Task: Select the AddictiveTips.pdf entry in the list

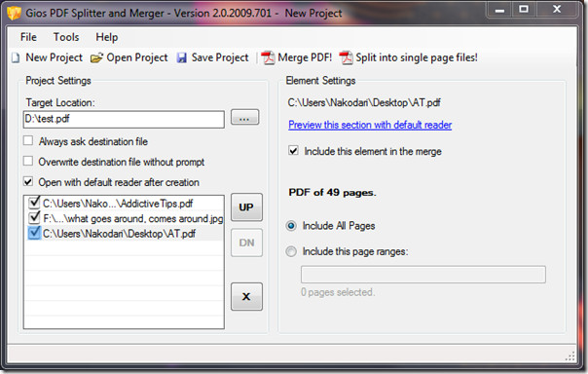Action: pyautogui.click(x=118, y=204)
